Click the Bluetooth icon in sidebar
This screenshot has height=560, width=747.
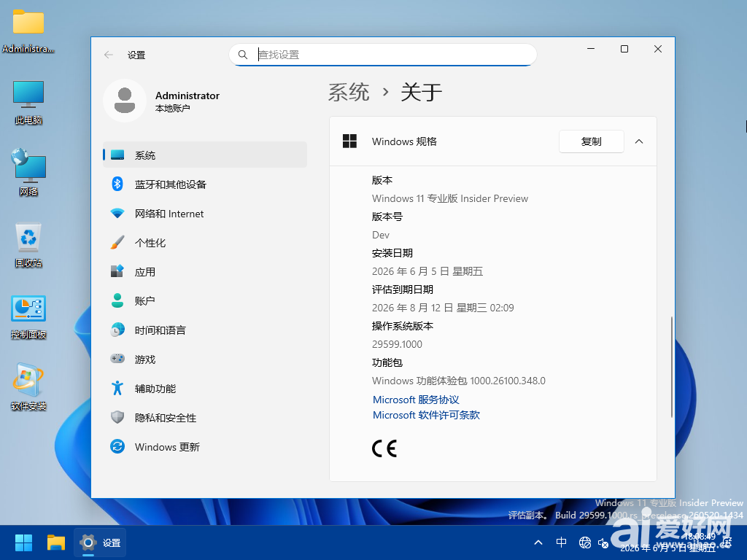[117, 184]
